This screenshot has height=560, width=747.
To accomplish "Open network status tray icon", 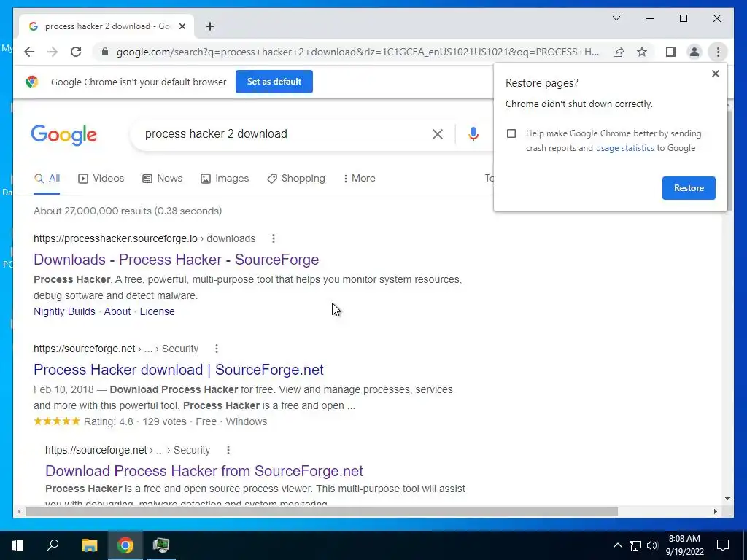I will click(635, 545).
